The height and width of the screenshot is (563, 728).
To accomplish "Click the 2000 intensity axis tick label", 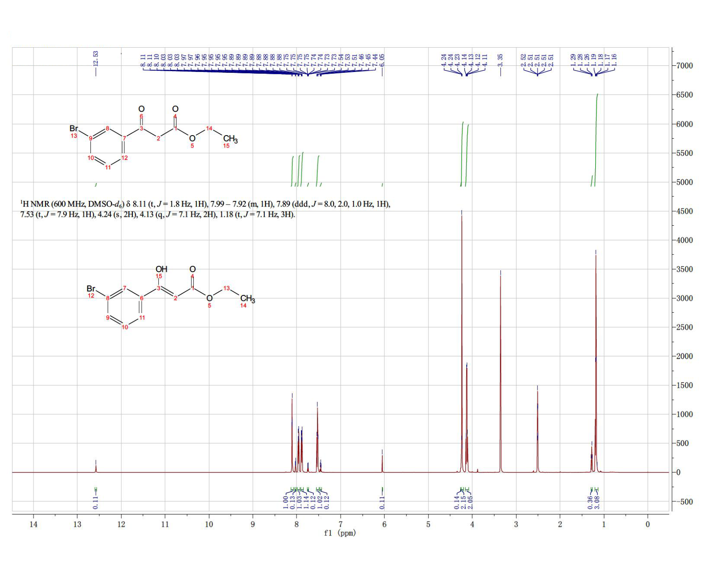I will tap(684, 356).
